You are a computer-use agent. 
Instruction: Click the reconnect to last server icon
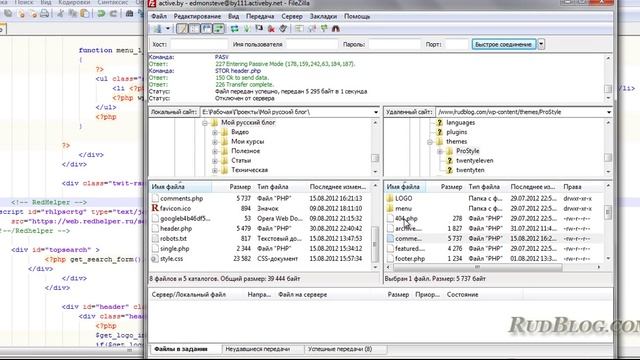283,29
